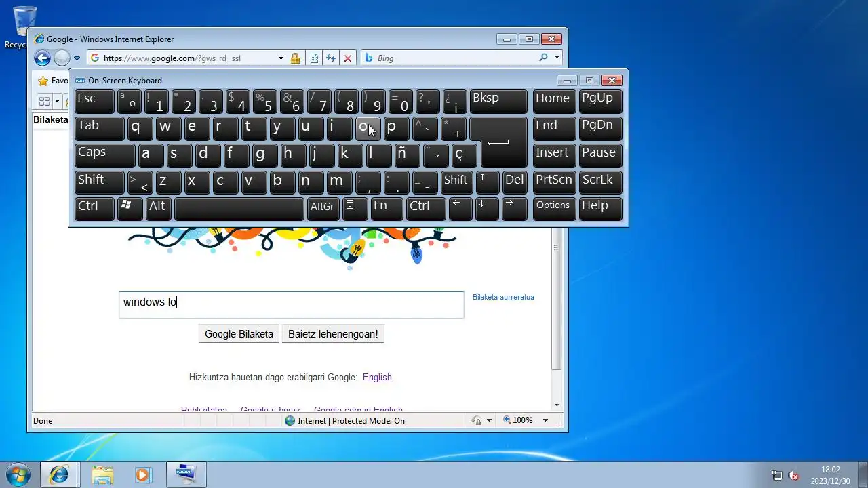Click the spacebar on On-Screen Keyboard
The image size is (868, 488).
pyautogui.click(x=239, y=208)
